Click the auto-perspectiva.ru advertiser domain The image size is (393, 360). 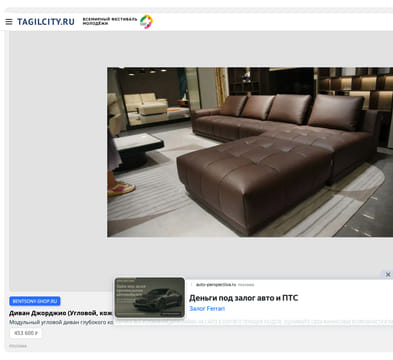216,285
